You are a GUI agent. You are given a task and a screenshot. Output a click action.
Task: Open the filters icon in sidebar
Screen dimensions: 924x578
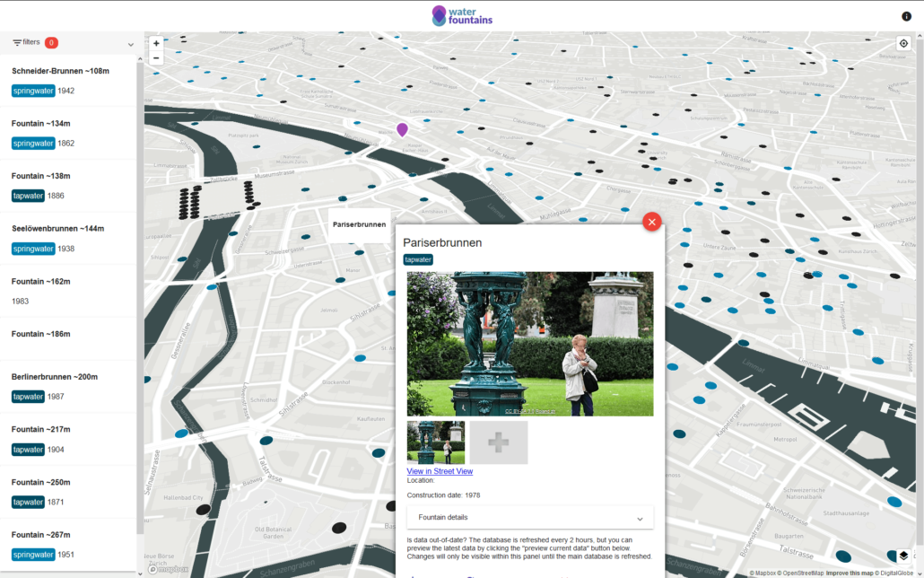pos(17,42)
